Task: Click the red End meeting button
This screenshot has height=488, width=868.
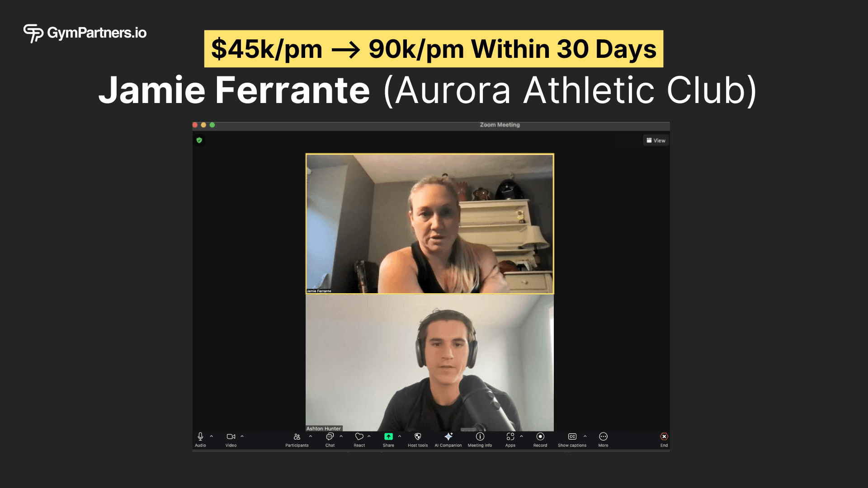Action: coord(664,436)
